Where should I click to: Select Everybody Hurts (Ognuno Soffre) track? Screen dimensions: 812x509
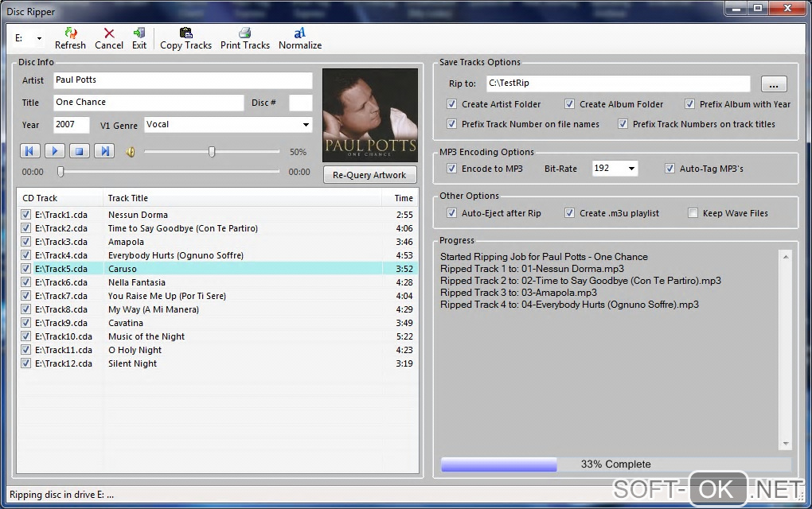(217, 255)
